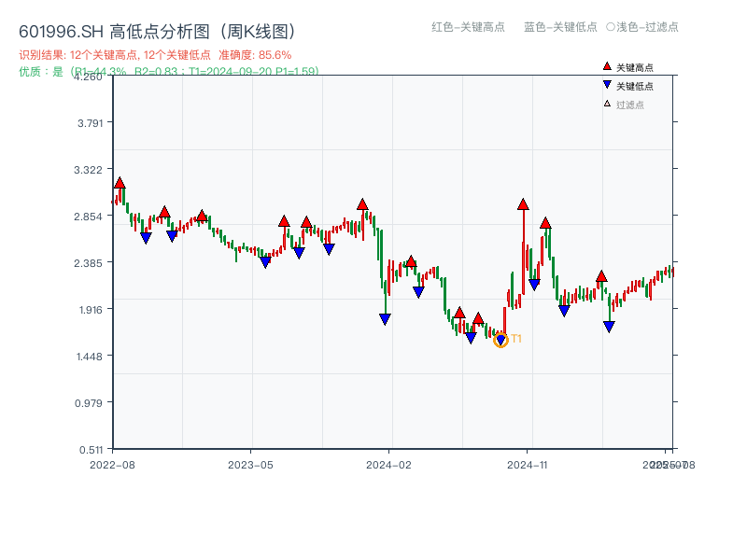
Task: Click the green 优质 result line
Action: point(169,72)
